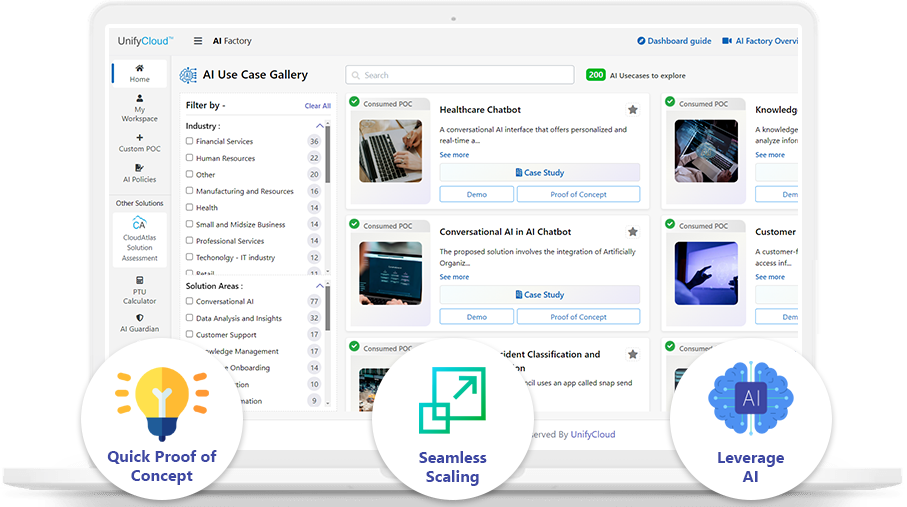Tick the Conversational AI solution area
The height and width of the screenshot is (507, 907).
tap(190, 301)
